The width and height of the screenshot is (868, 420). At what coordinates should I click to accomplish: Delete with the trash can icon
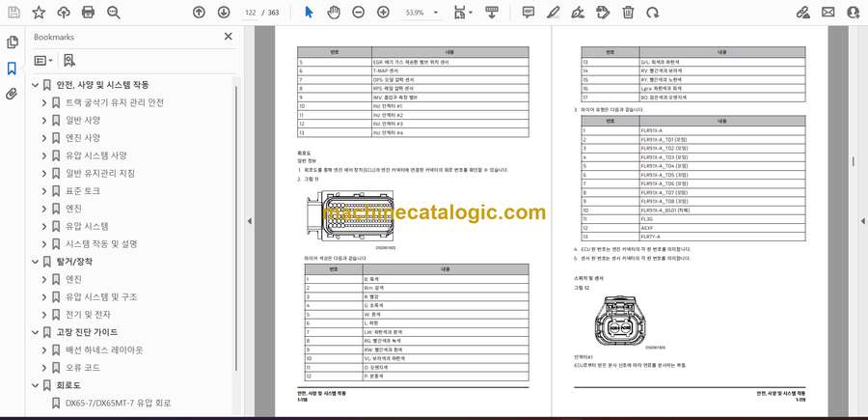[628, 13]
